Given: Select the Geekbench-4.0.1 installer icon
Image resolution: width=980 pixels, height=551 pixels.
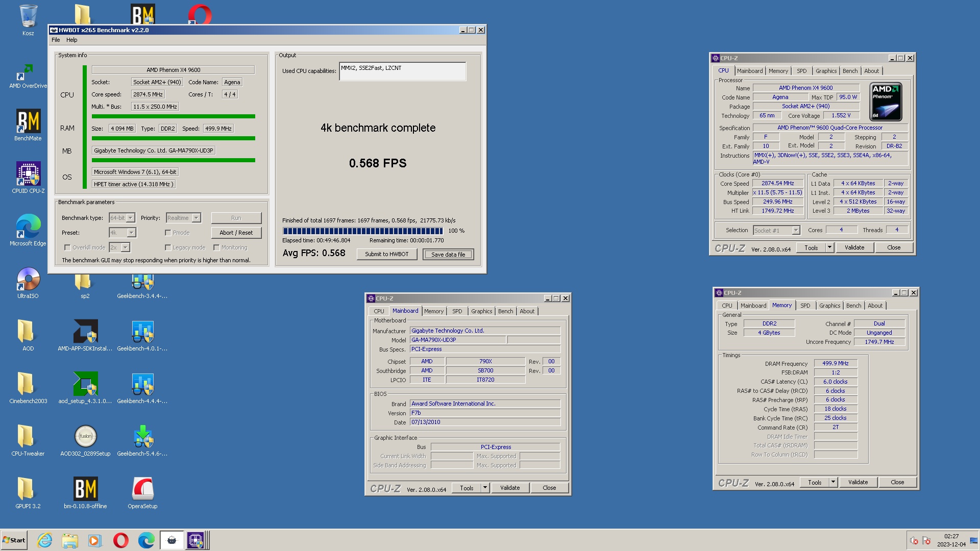Looking at the screenshot, I should [142, 335].
